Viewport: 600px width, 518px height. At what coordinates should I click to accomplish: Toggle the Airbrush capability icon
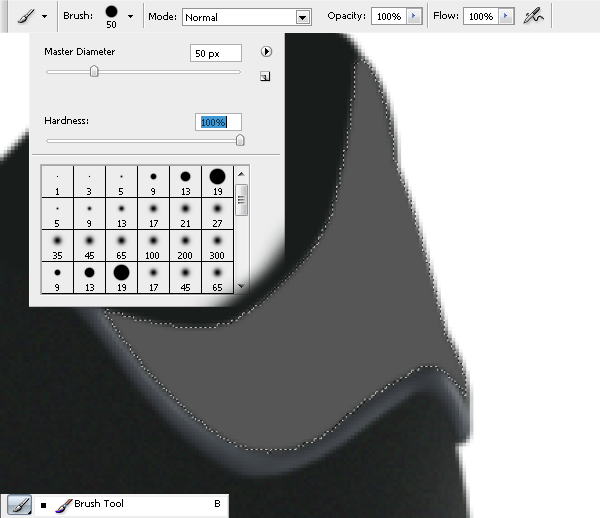pyautogui.click(x=533, y=16)
